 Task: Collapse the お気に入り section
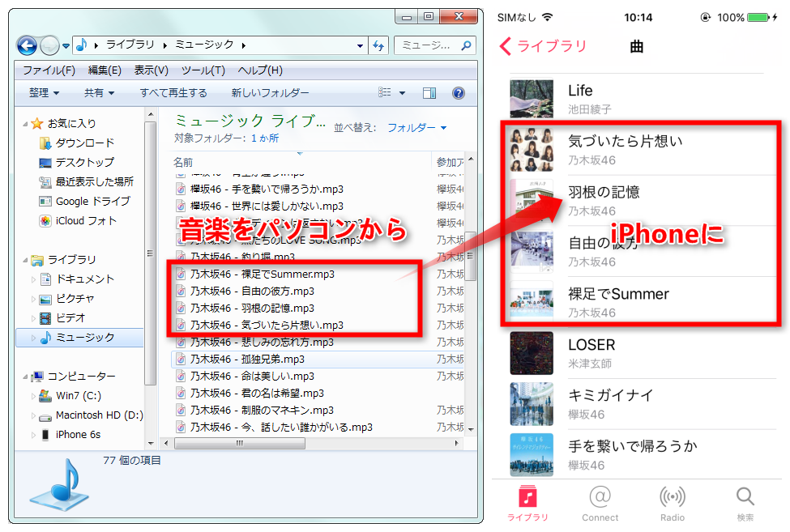(25, 123)
